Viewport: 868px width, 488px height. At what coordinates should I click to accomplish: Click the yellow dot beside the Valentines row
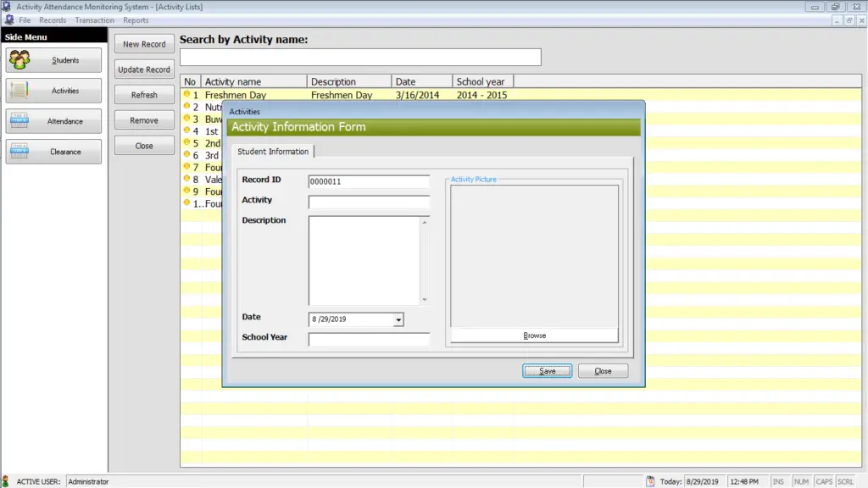[x=186, y=180]
